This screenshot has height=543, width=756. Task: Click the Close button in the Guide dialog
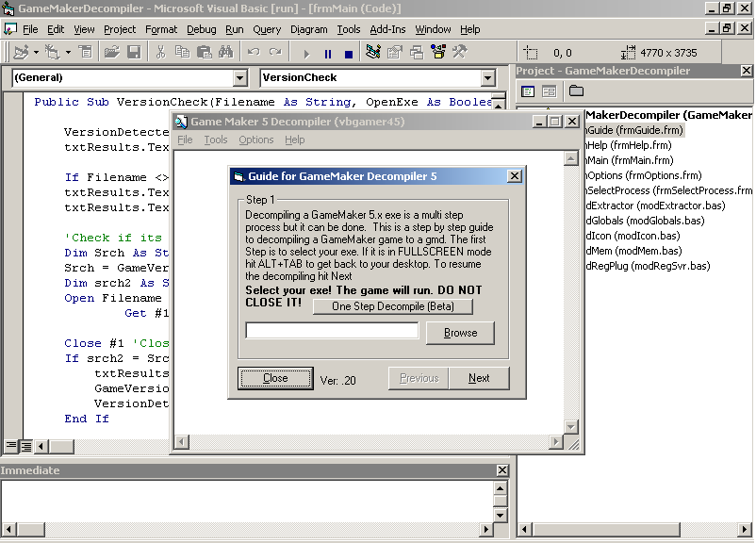pyautogui.click(x=275, y=378)
